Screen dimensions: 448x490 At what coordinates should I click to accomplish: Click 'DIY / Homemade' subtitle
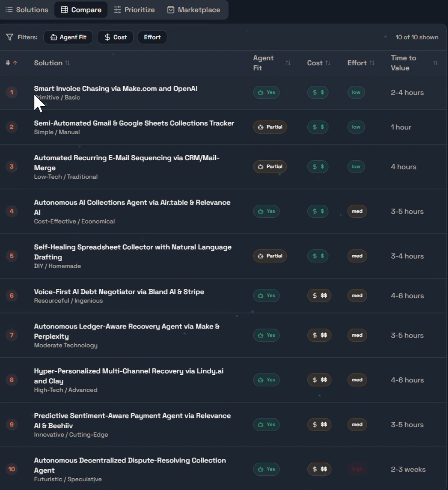tap(57, 266)
